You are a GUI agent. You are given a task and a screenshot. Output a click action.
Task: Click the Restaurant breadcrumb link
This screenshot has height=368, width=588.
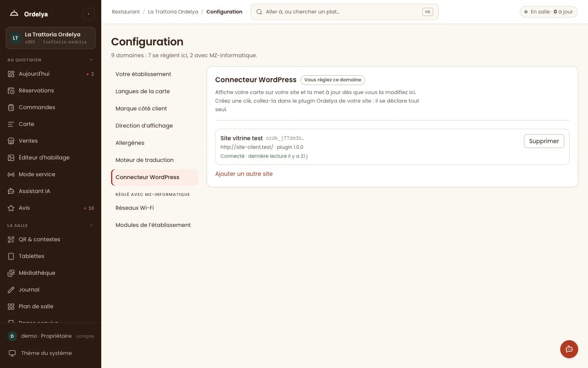point(126,12)
